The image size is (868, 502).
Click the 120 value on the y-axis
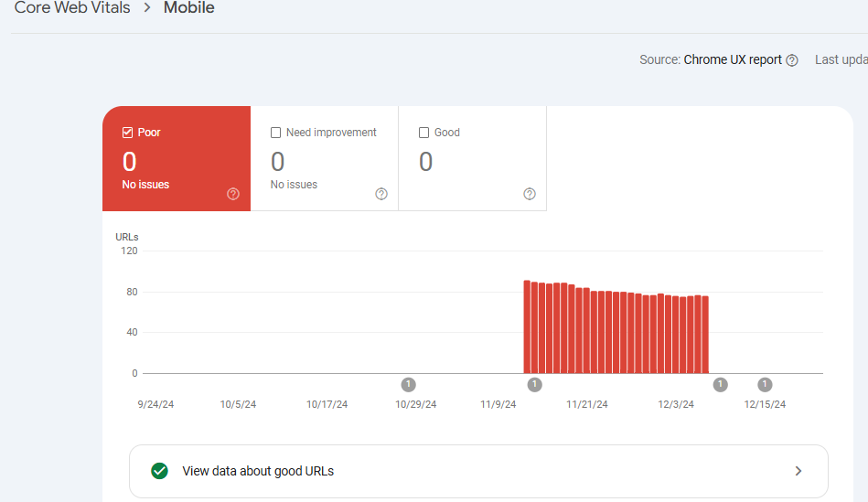click(129, 251)
